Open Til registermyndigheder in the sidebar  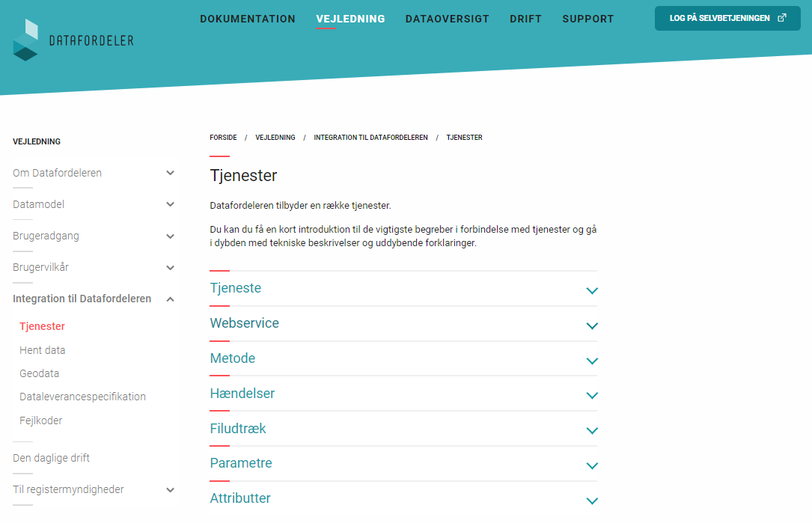point(68,489)
